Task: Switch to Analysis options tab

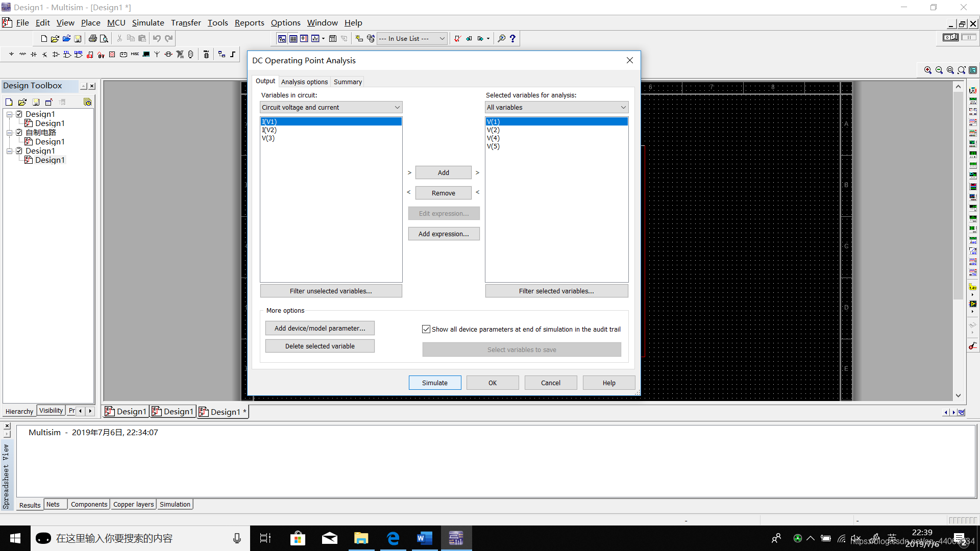Action: 304,82
